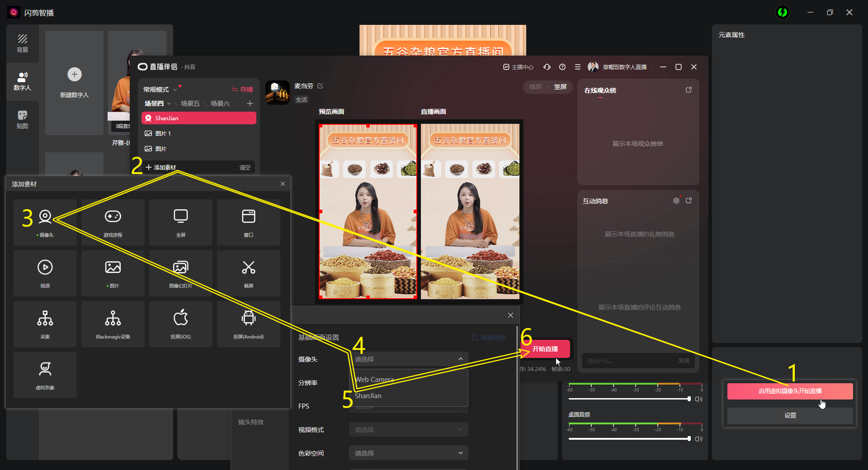The width and height of the screenshot is (868, 470).
Task: Switch to 竖屏 portrait orientation
Action: pyautogui.click(x=560, y=87)
